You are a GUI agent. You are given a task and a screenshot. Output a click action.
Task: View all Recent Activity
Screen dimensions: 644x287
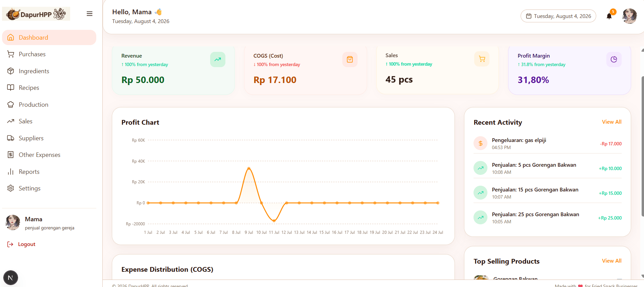point(611,122)
